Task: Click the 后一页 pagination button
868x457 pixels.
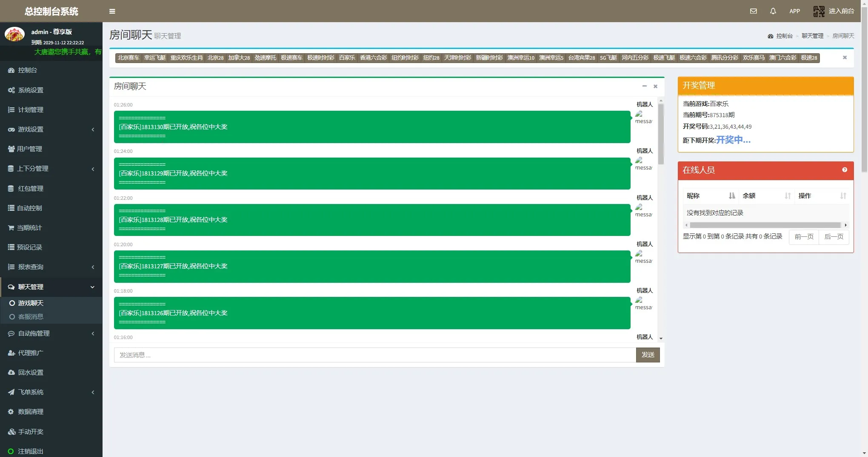Action: point(834,237)
